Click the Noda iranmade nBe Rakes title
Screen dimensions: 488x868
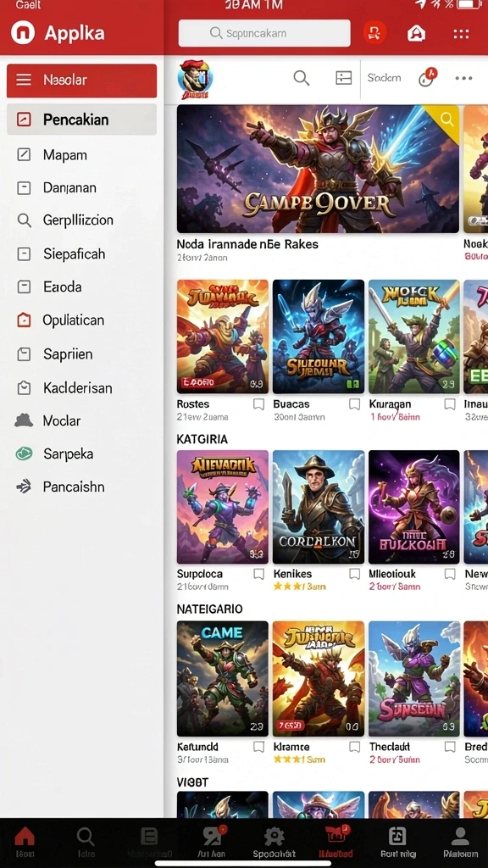247,244
